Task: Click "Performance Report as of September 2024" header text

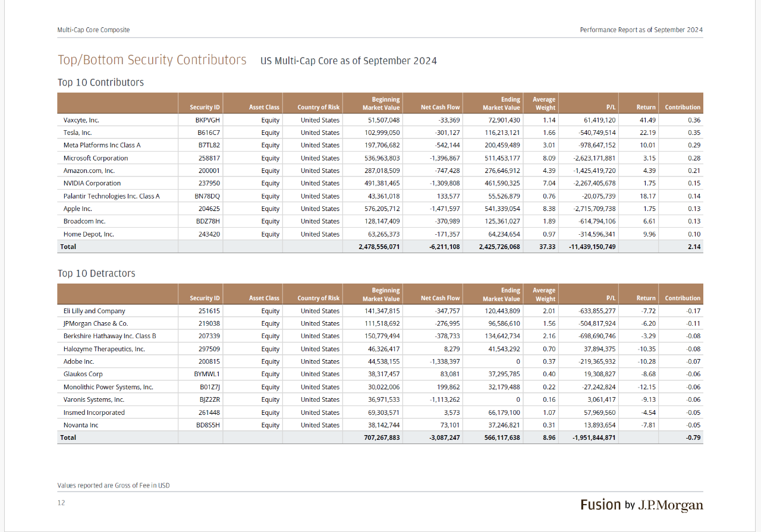Action: tap(641, 30)
